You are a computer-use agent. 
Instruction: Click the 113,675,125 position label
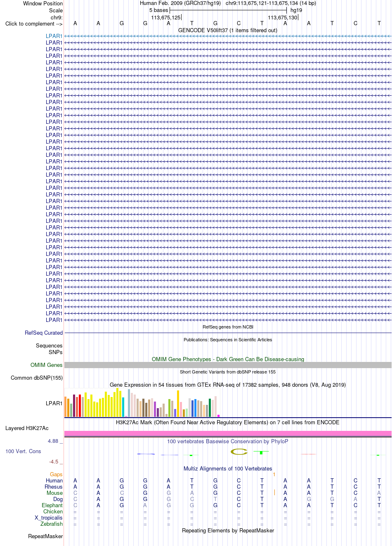pyautogui.click(x=165, y=17)
